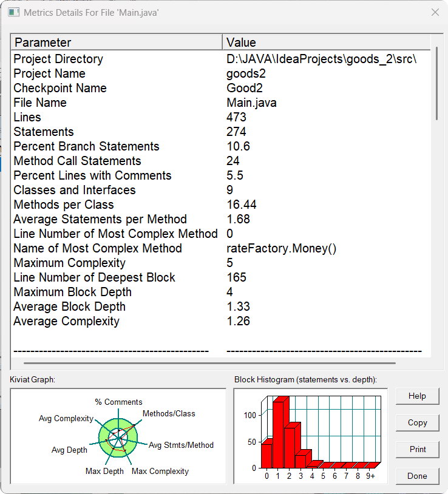Click the Max Depth axis label
448x494 pixels.
(x=104, y=471)
